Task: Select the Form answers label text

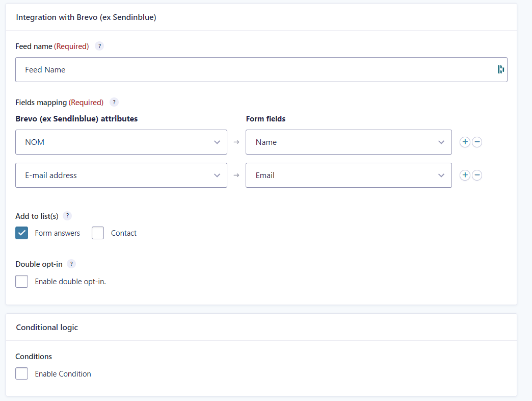Action: [58, 233]
